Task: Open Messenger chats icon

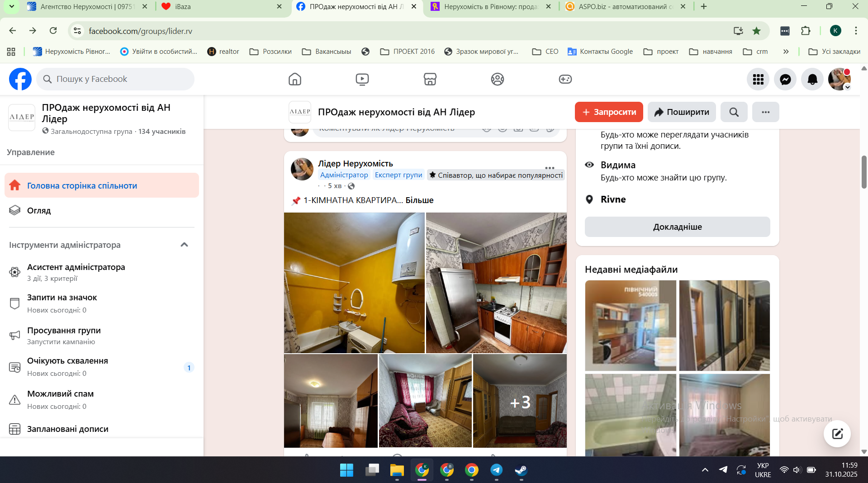Action: pyautogui.click(x=785, y=80)
